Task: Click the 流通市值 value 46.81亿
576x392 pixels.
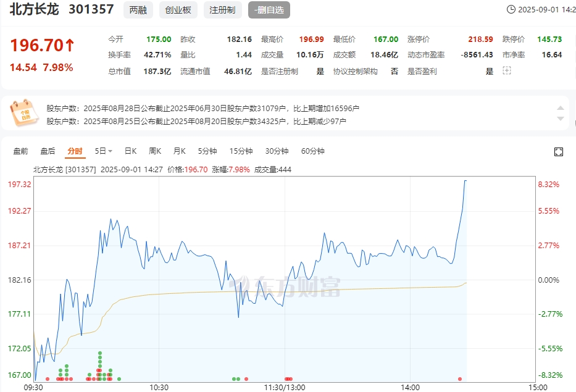Action: pyautogui.click(x=238, y=71)
